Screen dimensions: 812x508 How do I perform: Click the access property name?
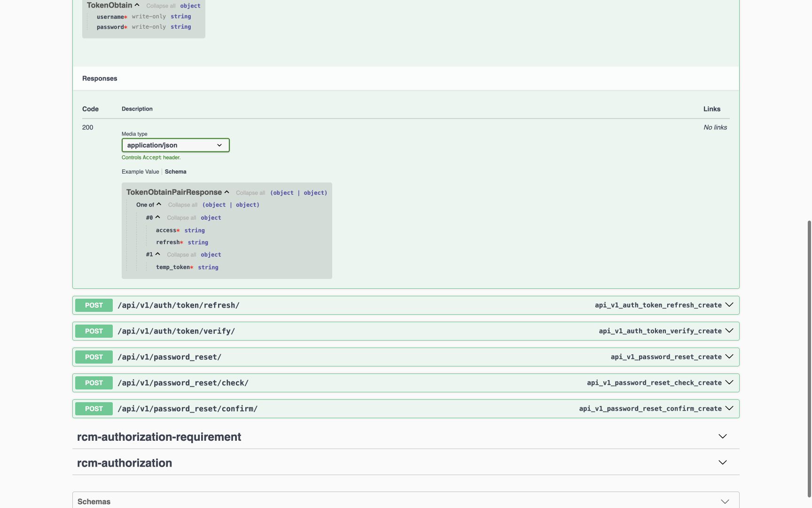pos(166,230)
